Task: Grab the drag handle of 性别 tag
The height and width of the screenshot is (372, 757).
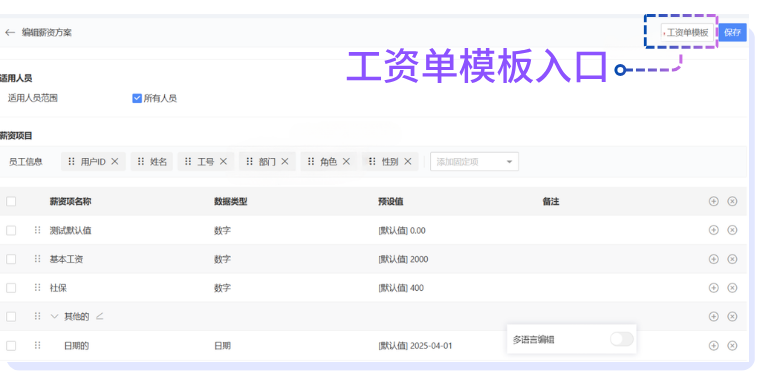Action: click(x=372, y=162)
